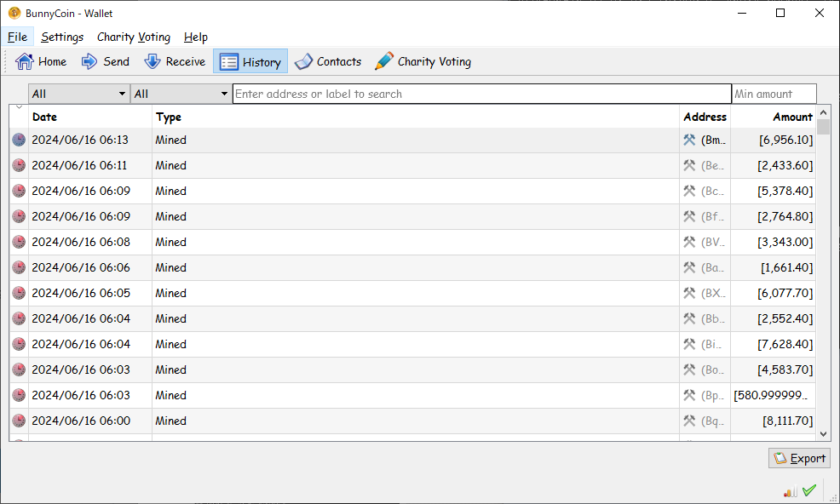Screen dimensions: 840x504
Task: Sort by the Amount column header
Action: (x=774, y=117)
